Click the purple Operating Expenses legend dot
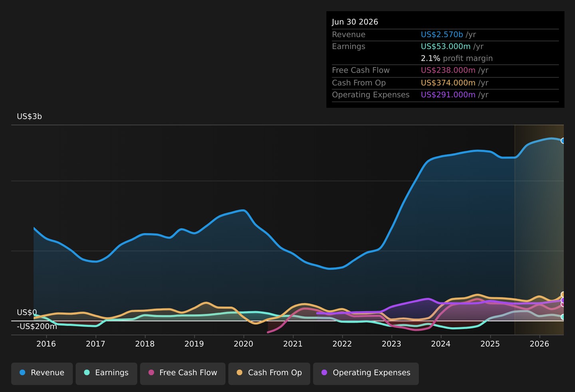This screenshot has width=575, height=392. pyautogui.click(x=324, y=372)
